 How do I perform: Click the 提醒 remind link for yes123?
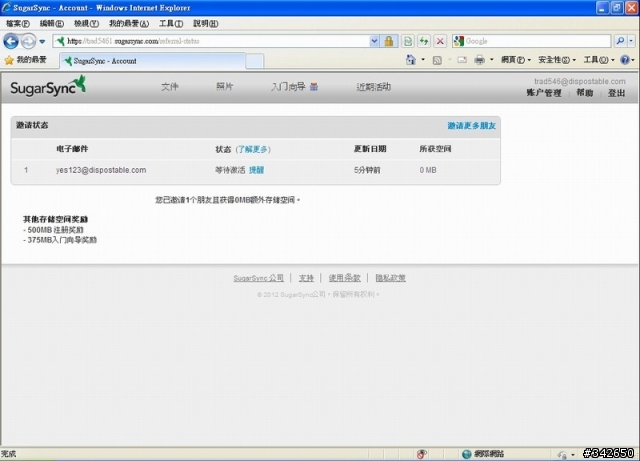coord(256,170)
